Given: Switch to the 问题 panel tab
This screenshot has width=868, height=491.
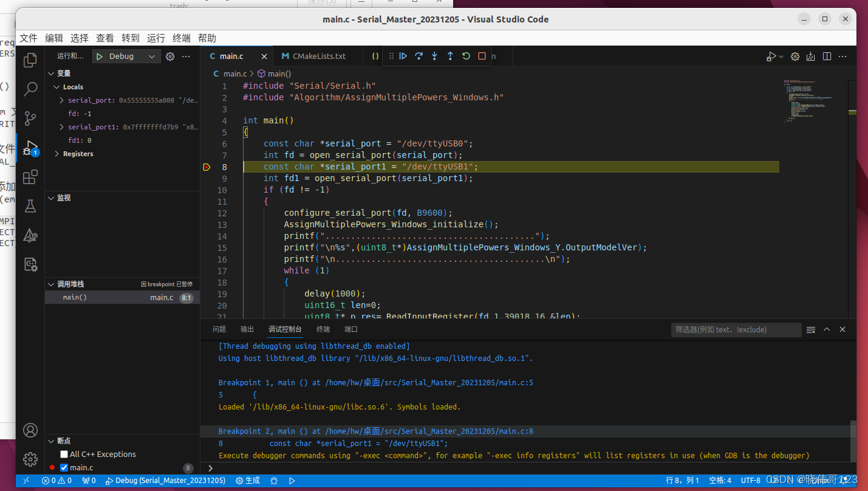Looking at the screenshot, I should point(219,329).
